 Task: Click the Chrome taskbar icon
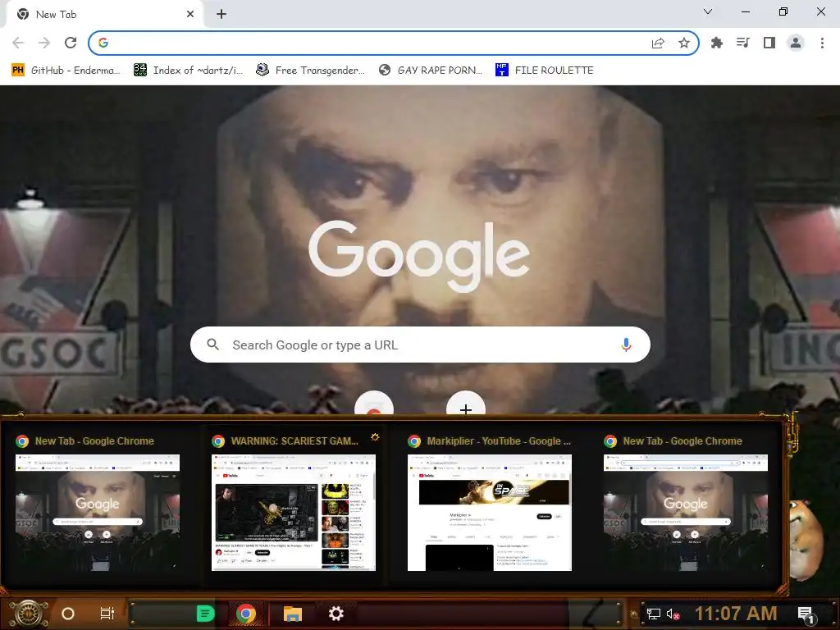(x=246, y=614)
